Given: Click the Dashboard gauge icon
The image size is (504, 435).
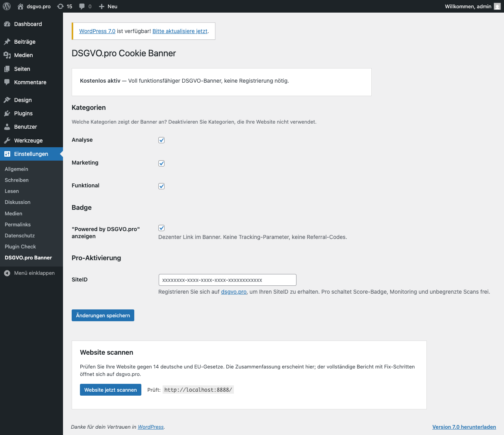Looking at the screenshot, I should [7, 24].
